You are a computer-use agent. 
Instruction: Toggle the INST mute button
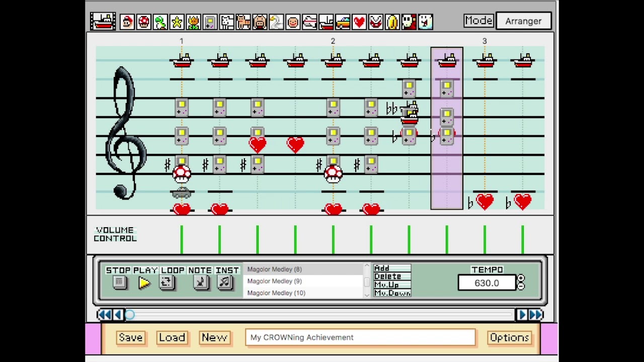click(224, 283)
